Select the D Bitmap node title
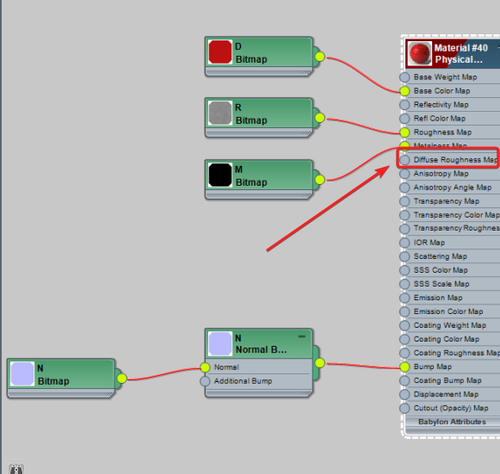This screenshot has height=474, width=500. (251, 53)
